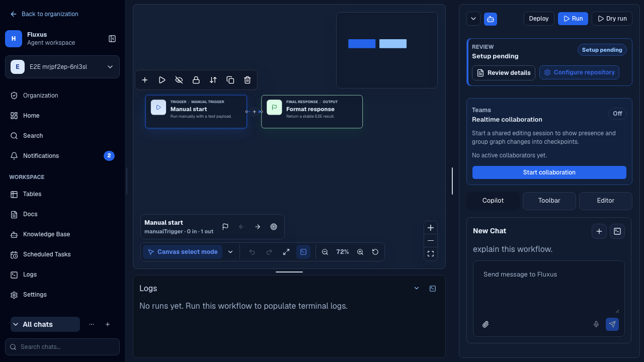The image size is (644, 362).
Task: Open Docs in the workspace menu
Action: [62, 214]
